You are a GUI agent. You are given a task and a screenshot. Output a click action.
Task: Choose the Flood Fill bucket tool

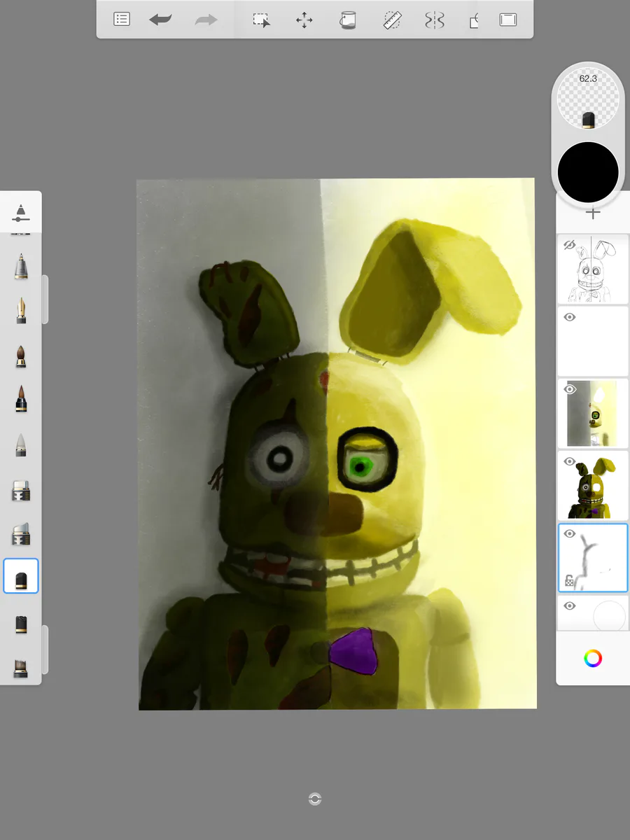[348, 20]
